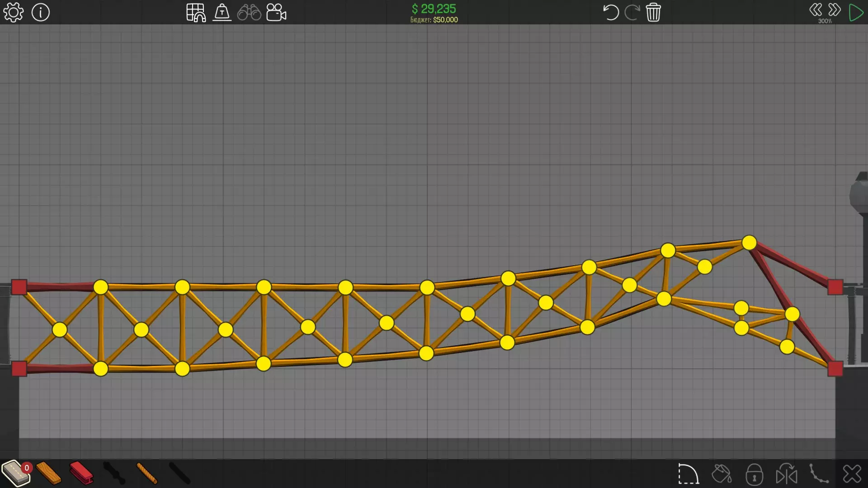Decrease the simulation speed
This screenshot has width=868, height=488.
coord(816,10)
